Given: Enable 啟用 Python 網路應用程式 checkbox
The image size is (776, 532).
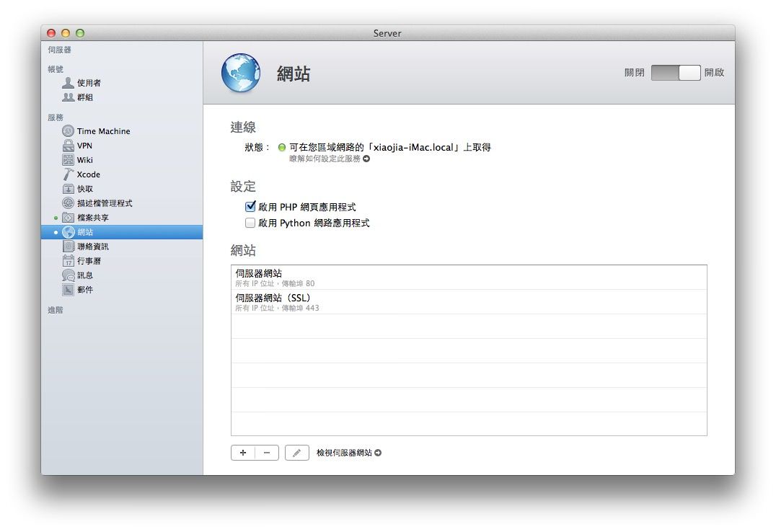Looking at the screenshot, I should (250, 223).
